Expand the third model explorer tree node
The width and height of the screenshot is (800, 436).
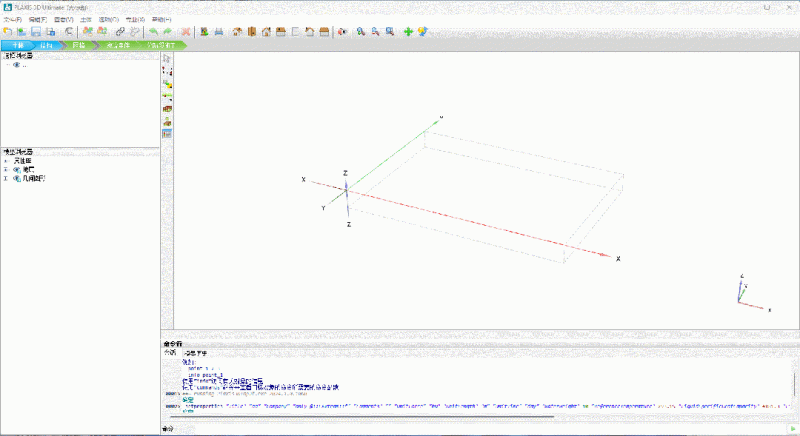click(x=6, y=178)
